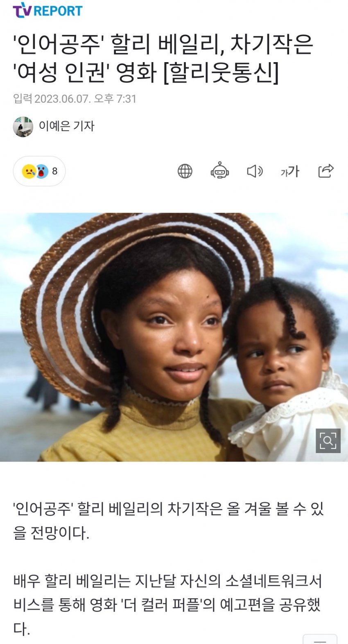The image size is (348, 644).
Task: Open reporter 이예은 기자 profile link
Action: [x=66, y=126]
